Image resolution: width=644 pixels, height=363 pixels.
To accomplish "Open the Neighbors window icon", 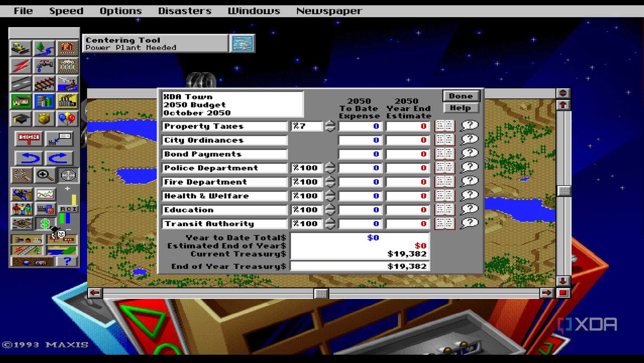I will [21, 224].
